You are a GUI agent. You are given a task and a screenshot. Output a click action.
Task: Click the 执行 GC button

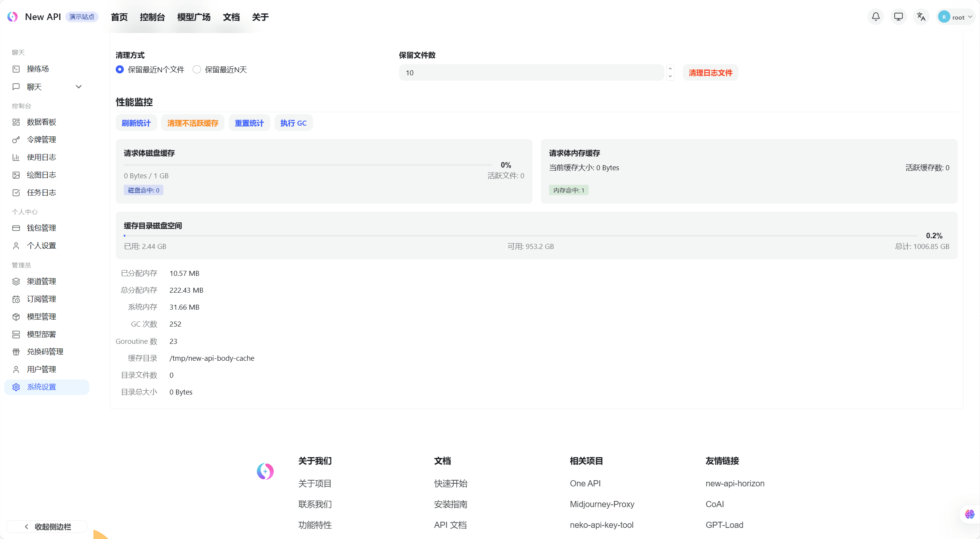293,123
